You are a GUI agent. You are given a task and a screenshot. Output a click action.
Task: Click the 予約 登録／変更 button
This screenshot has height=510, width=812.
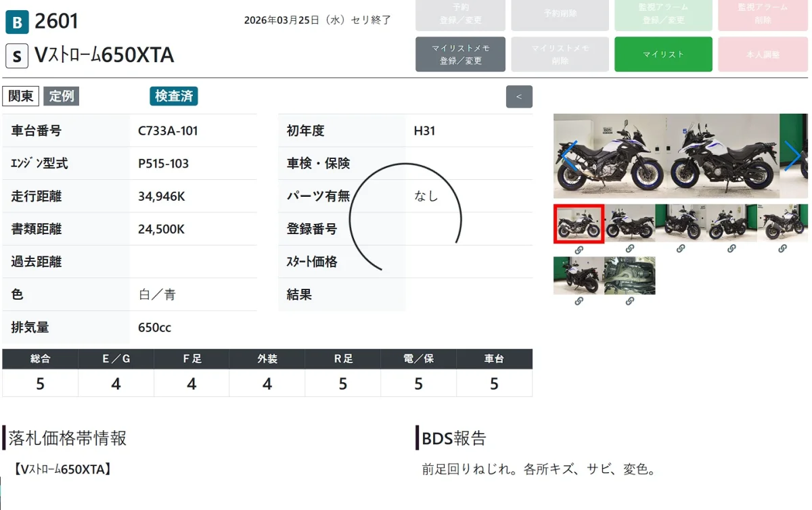(x=460, y=14)
